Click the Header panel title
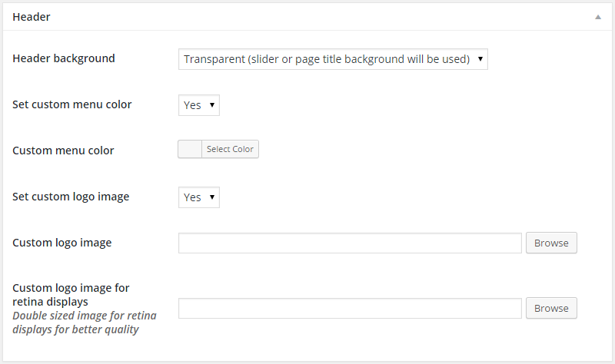 (x=32, y=16)
